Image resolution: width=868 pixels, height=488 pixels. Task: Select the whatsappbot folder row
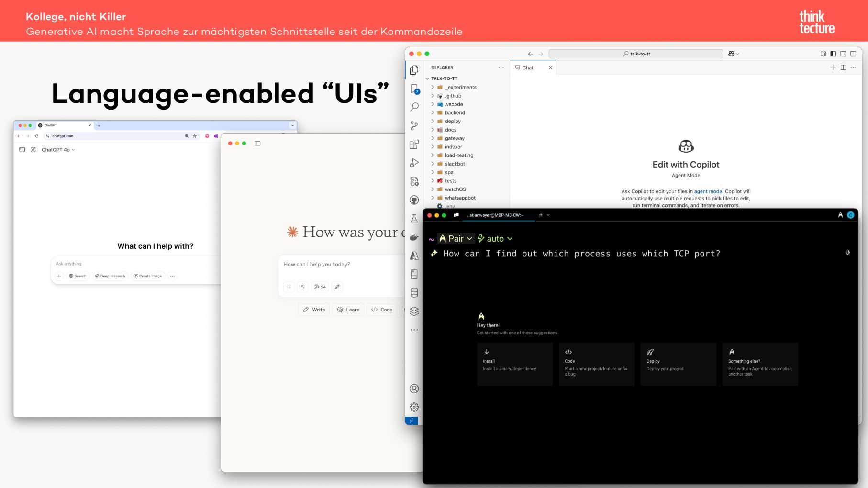click(x=466, y=198)
